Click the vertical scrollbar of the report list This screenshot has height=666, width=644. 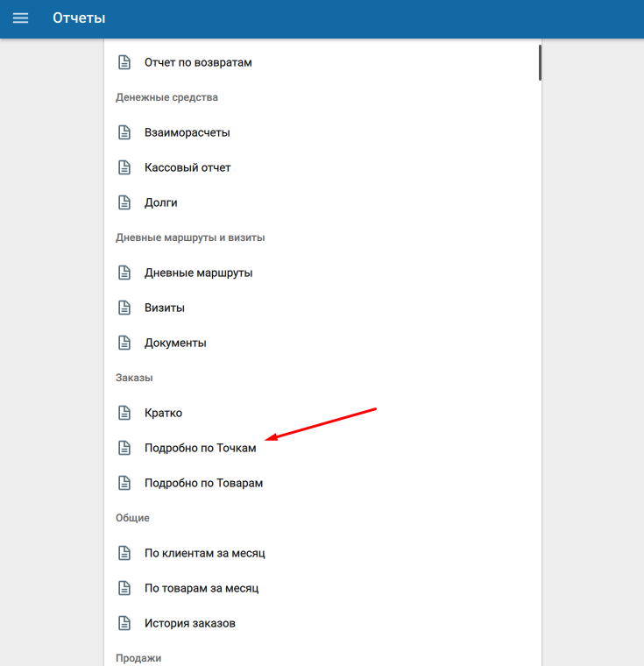point(540,63)
